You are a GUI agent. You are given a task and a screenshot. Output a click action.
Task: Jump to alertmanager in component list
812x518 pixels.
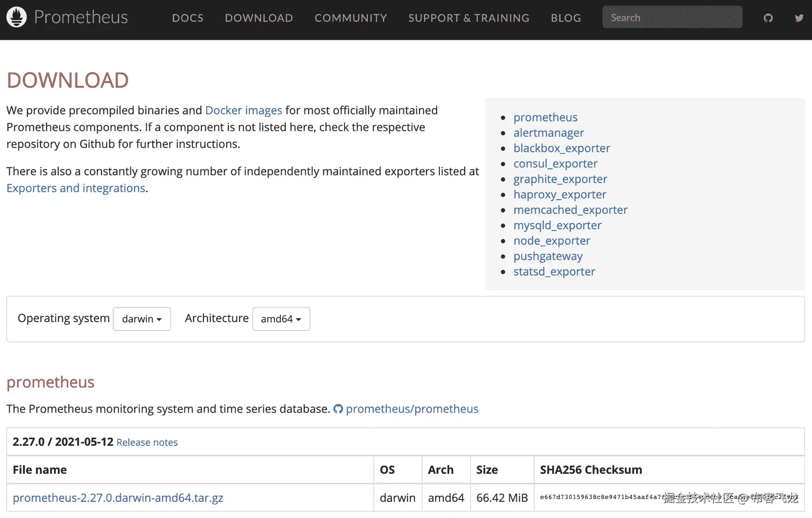[548, 133]
